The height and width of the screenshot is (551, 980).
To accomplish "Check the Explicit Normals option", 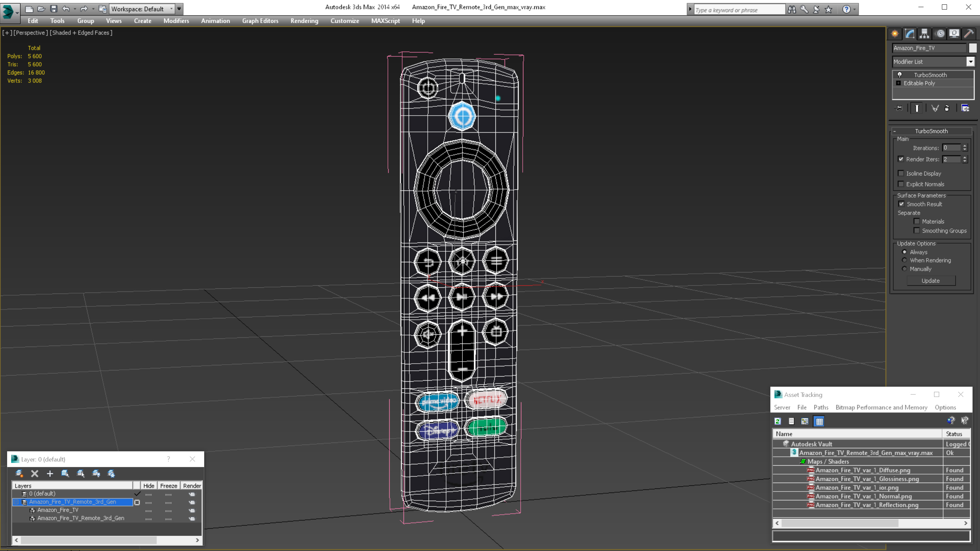I will click(x=901, y=184).
